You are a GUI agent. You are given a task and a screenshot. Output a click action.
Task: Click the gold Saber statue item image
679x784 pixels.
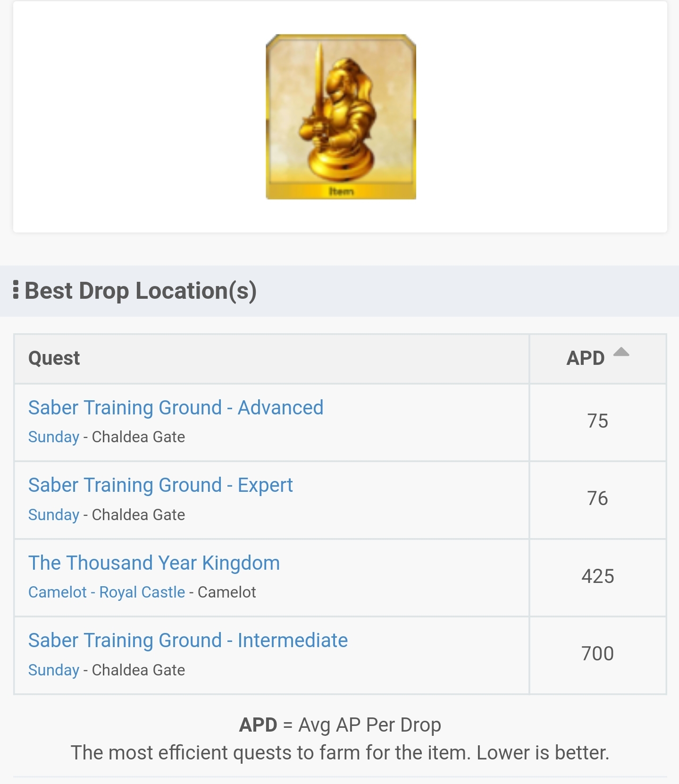click(x=341, y=117)
